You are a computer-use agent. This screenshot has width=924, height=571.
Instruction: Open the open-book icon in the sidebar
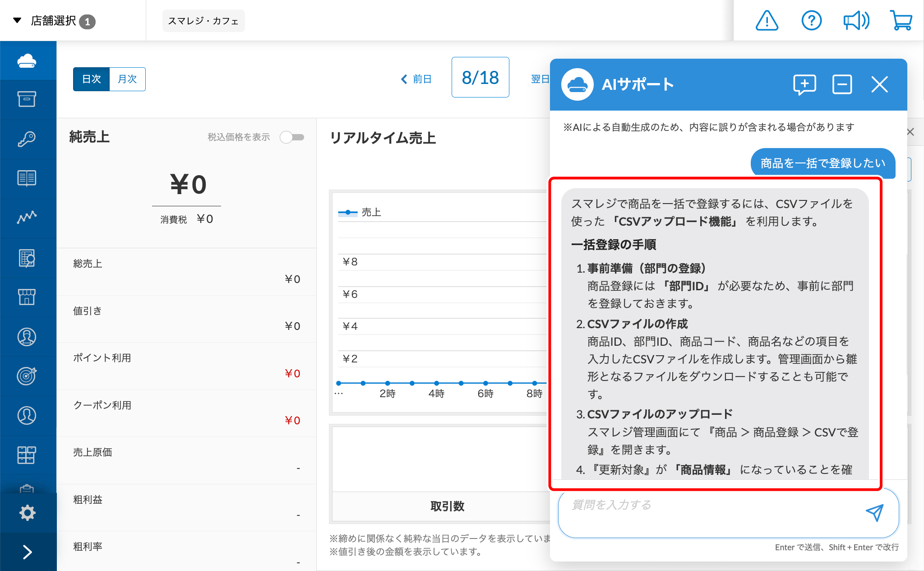pyautogui.click(x=27, y=178)
